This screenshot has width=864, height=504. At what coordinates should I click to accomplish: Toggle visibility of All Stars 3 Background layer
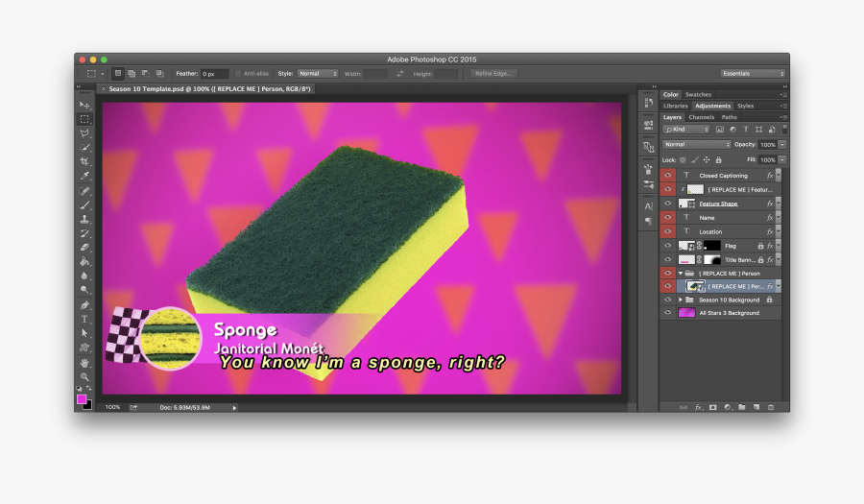point(668,313)
